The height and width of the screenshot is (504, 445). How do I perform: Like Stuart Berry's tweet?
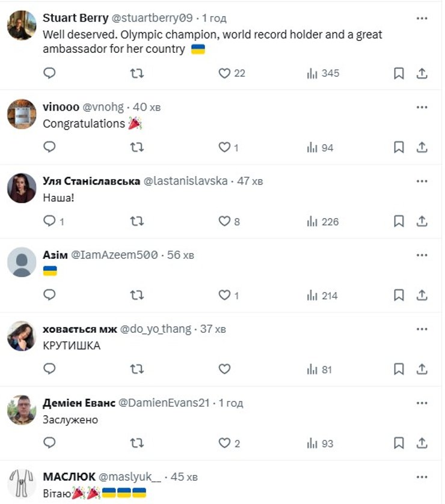point(224,73)
